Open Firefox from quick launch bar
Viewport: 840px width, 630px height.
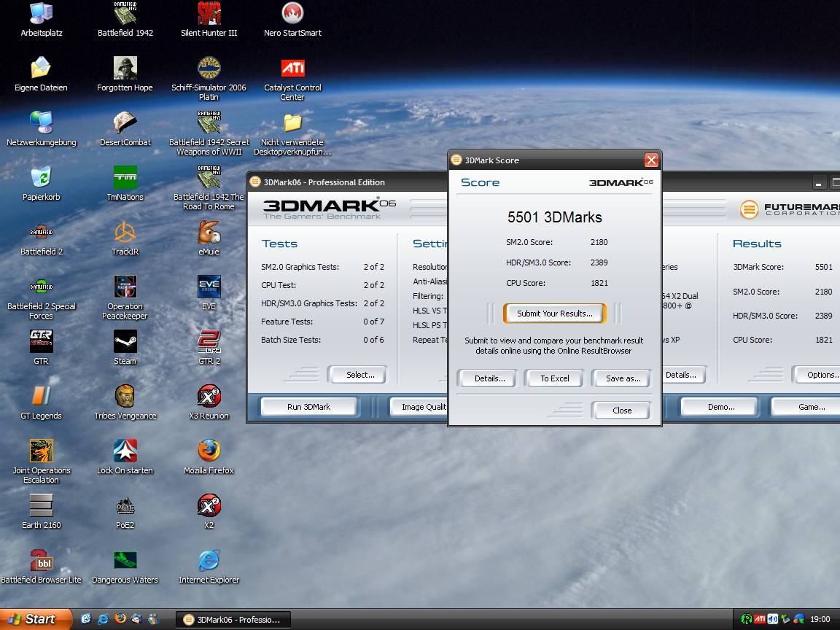coord(120,619)
